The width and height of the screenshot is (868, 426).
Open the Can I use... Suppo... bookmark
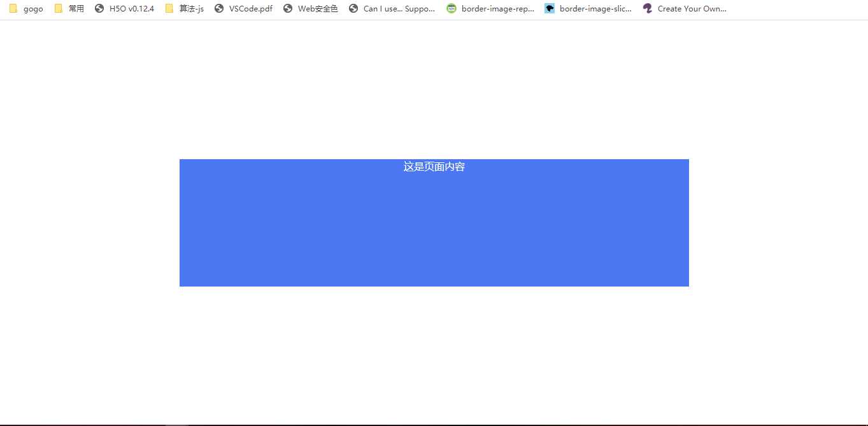click(x=392, y=9)
